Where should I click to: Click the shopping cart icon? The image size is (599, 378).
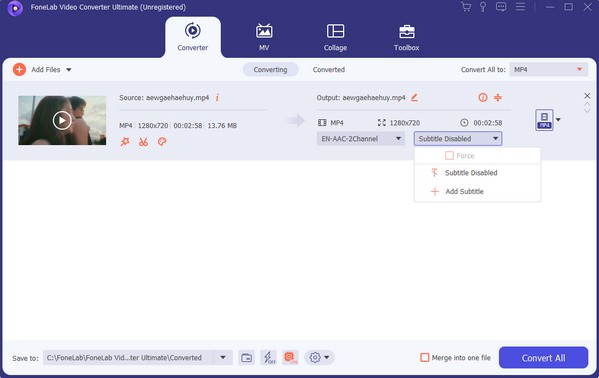[466, 7]
